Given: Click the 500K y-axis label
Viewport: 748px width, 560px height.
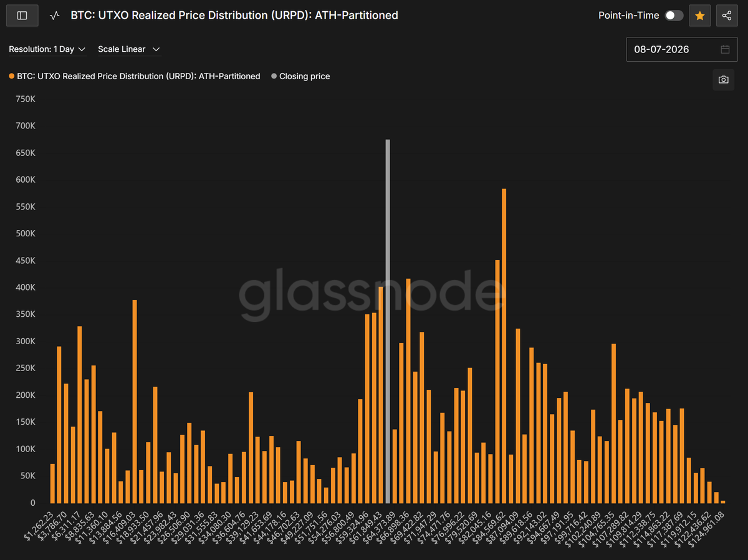Looking at the screenshot, I should click(x=27, y=234).
